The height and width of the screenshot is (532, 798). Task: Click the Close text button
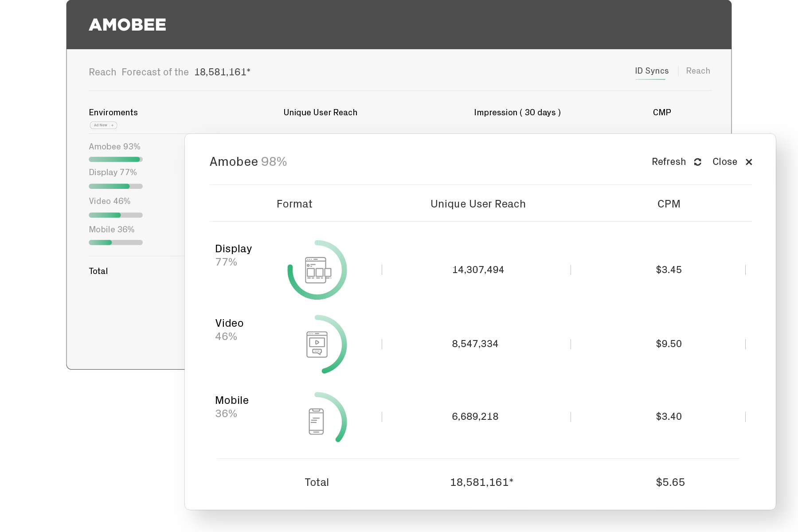pyautogui.click(x=724, y=162)
